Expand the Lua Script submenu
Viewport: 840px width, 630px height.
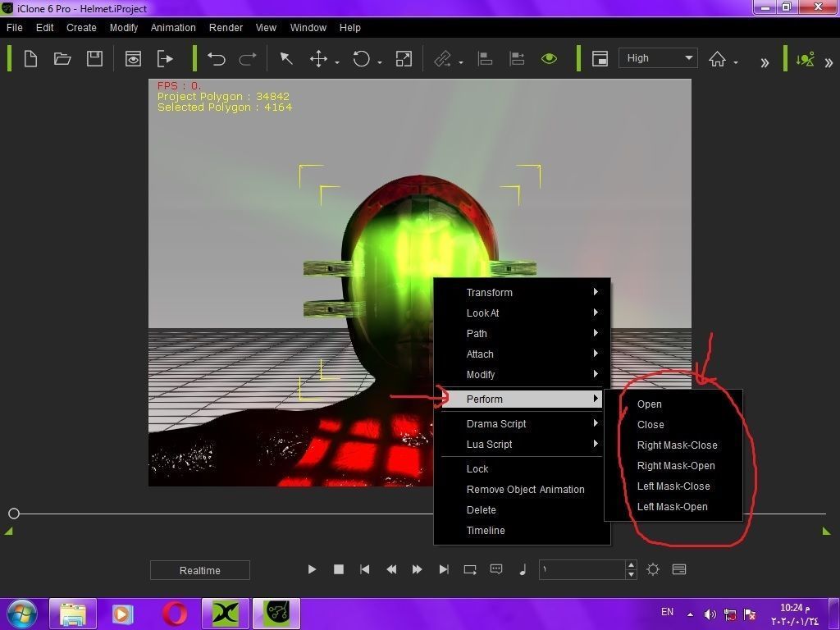click(x=522, y=444)
